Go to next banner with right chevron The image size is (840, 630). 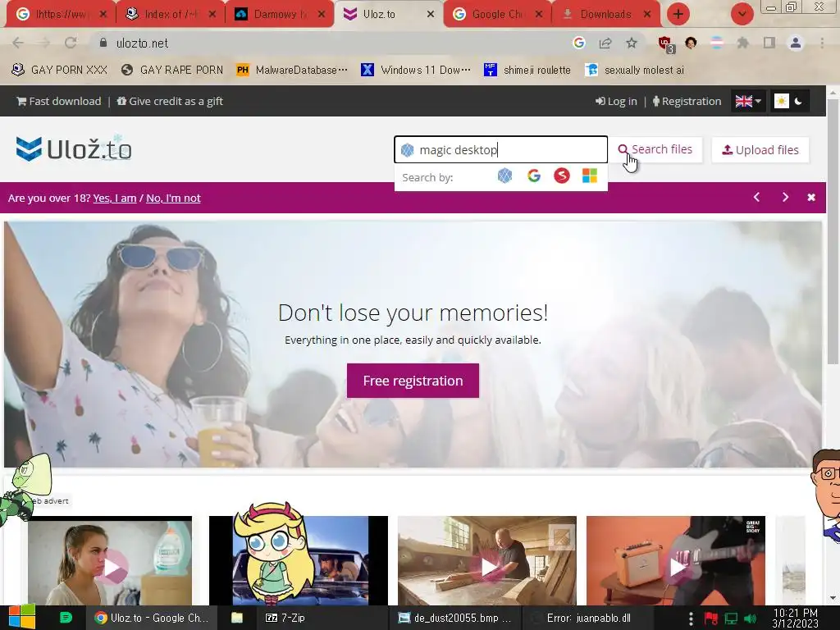[785, 197]
